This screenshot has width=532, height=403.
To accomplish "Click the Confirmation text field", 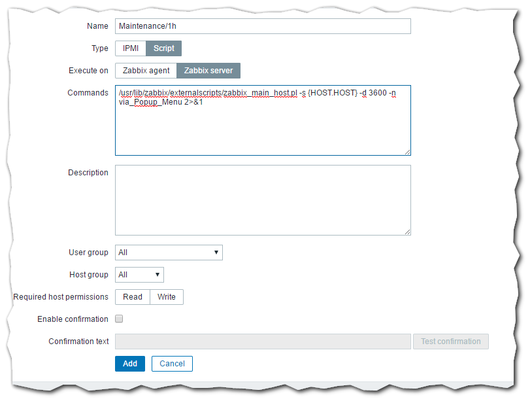I will (x=263, y=342).
